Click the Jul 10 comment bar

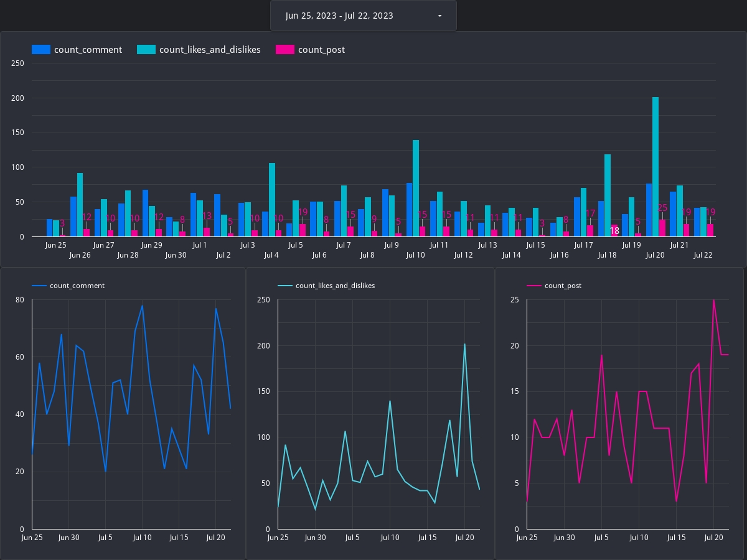(x=410, y=210)
